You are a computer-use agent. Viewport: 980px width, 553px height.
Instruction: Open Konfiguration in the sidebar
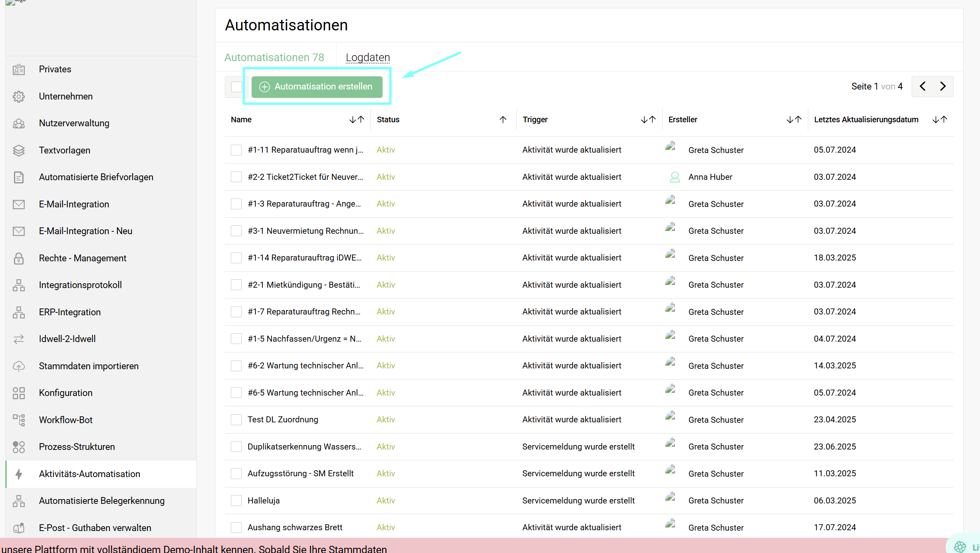pos(66,393)
